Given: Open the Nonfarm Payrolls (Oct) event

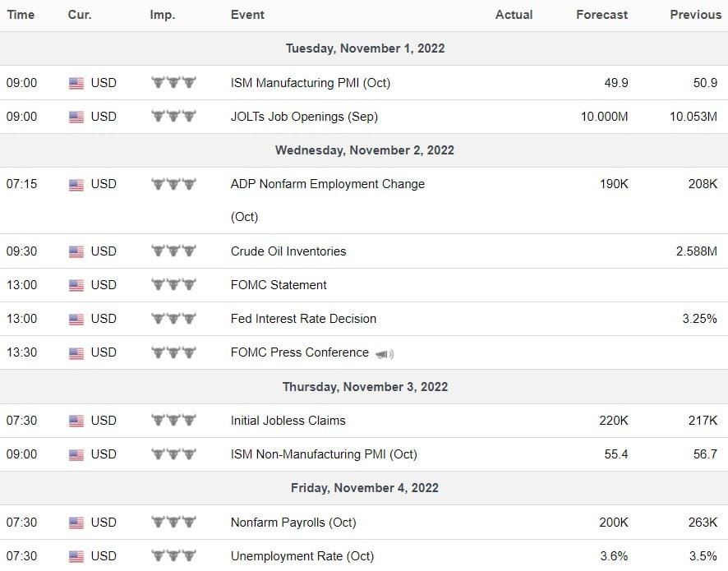Looking at the screenshot, I should coord(293,523).
